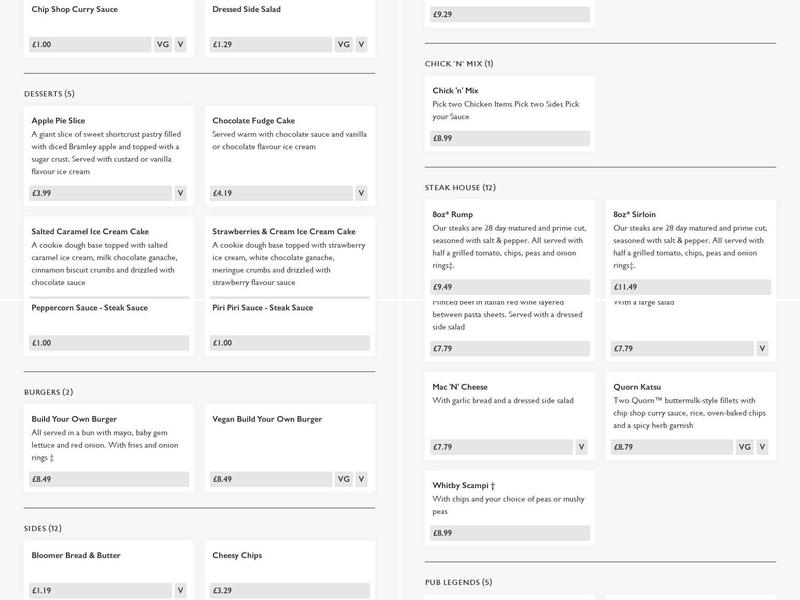Click the V badge on Chocolate Fudge Cake
Screen dimensions: 800x600
tap(361, 194)
